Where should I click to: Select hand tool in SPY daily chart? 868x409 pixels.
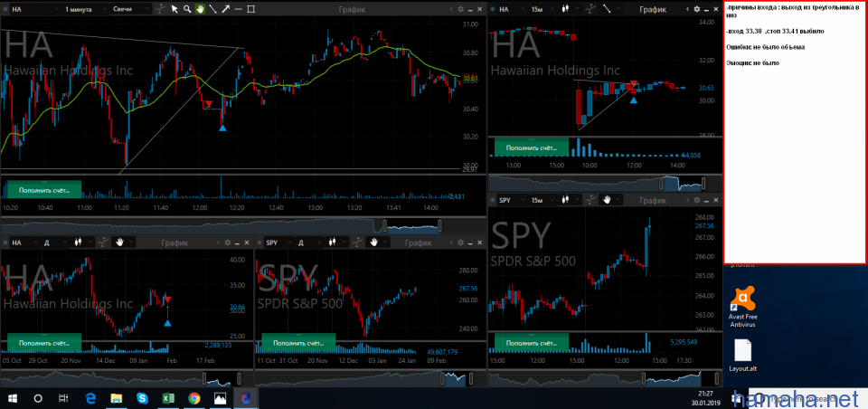[x=373, y=243]
